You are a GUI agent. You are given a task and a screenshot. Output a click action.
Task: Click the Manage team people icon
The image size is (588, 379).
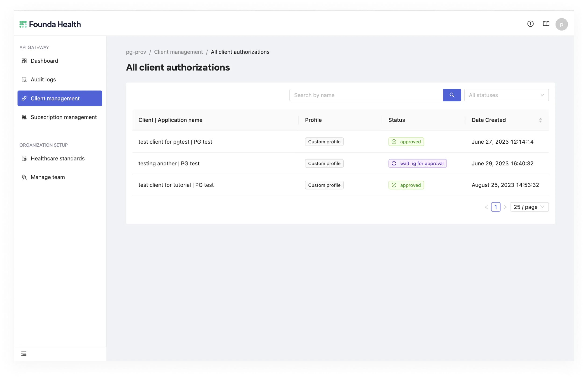click(x=24, y=177)
